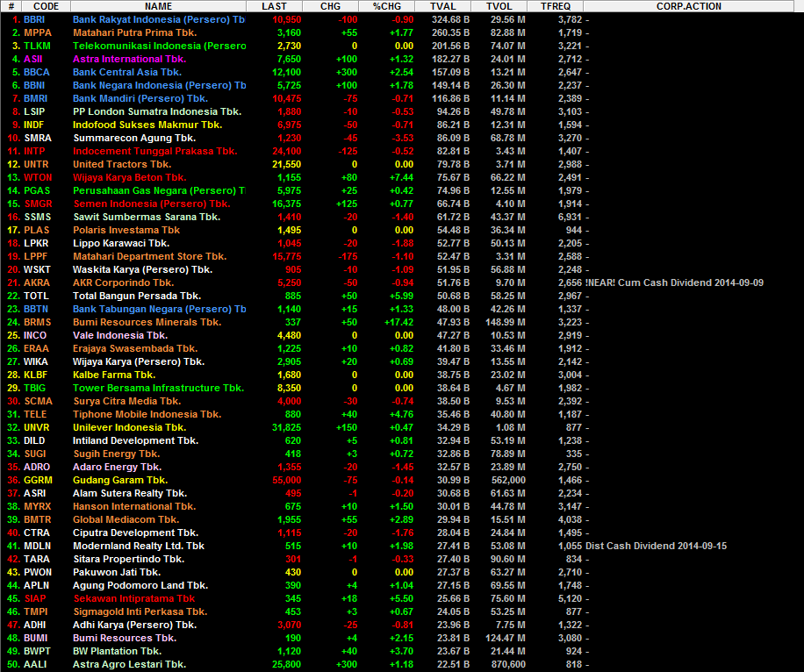Screen dimensions: 804x672
Task: Click name Total Bangun Persada Tbk.
Action: click(137, 296)
